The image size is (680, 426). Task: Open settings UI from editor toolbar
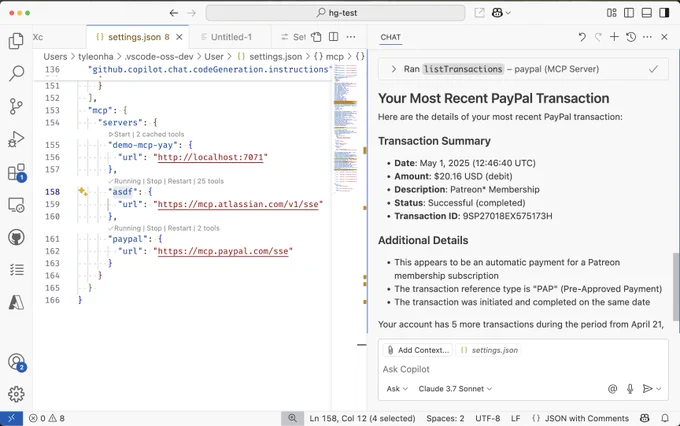tap(316, 37)
